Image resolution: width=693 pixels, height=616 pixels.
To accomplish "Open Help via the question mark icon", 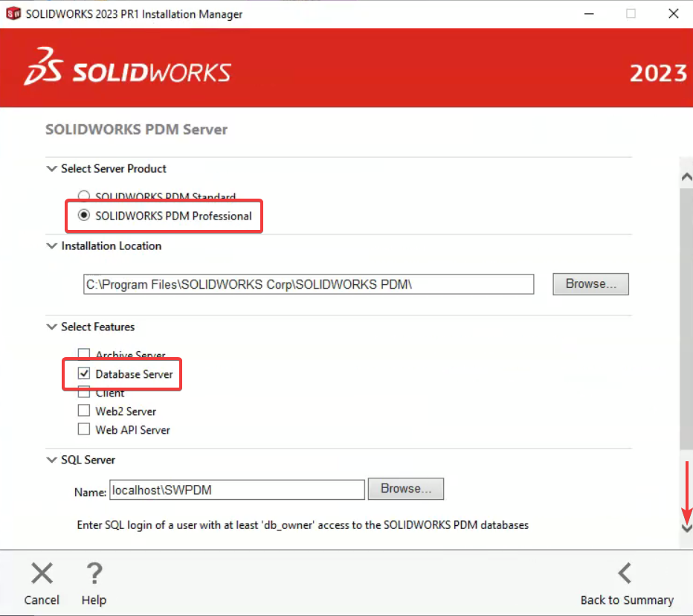I will [94, 573].
